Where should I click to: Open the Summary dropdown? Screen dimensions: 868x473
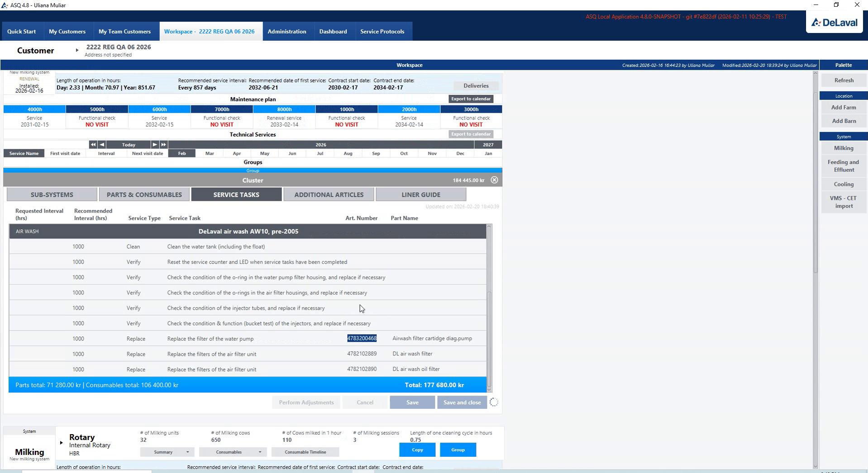[167, 452]
